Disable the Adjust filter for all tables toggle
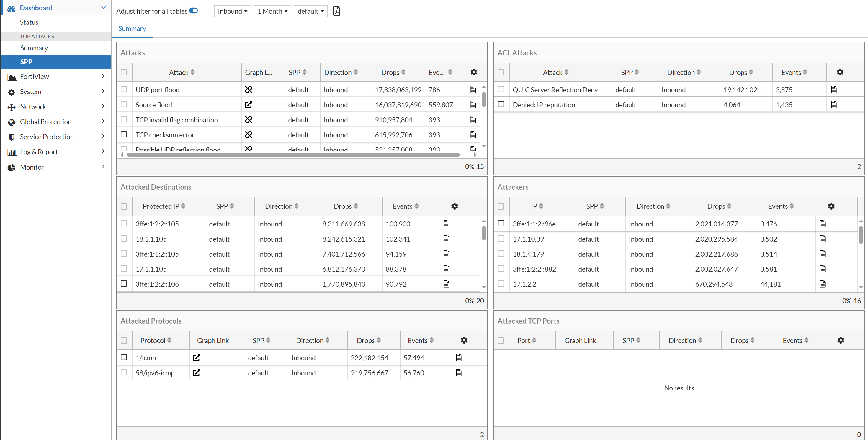The width and height of the screenshot is (868, 440). [x=194, y=10]
